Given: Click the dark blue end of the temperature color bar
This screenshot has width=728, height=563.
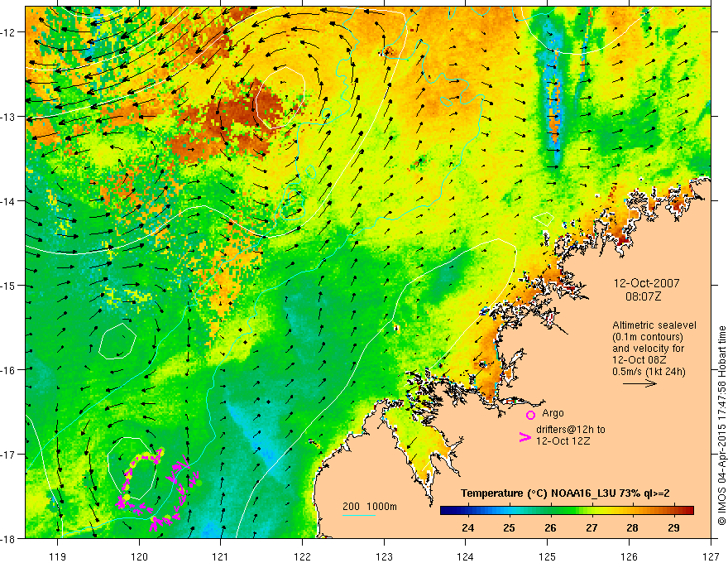Looking at the screenshot, I should 445,511.
